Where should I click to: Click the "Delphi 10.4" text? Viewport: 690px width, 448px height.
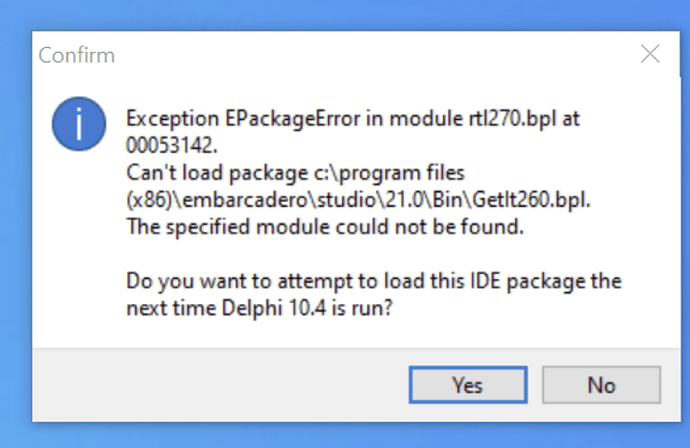(x=273, y=308)
